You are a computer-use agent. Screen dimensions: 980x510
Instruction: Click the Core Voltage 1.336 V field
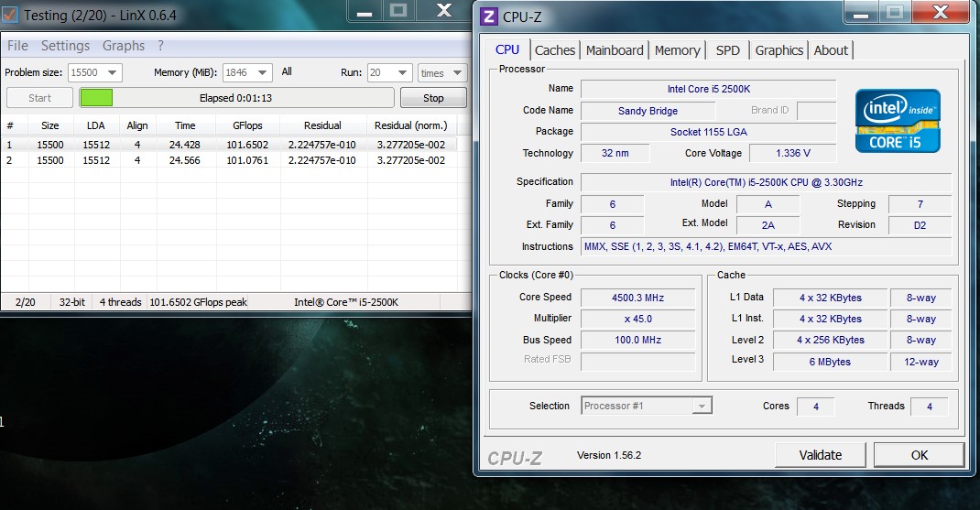coord(792,153)
